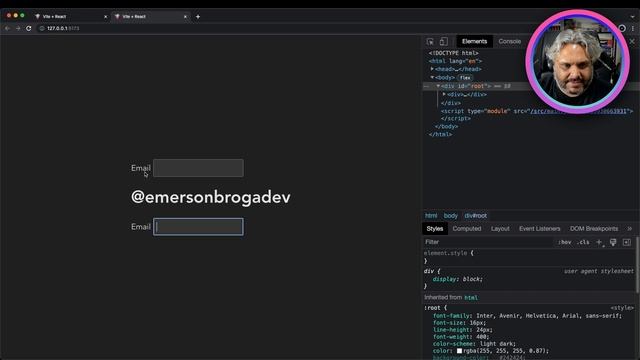The height and width of the screenshot is (360, 640).
Task: Open a new browser tab
Action: (198, 17)
